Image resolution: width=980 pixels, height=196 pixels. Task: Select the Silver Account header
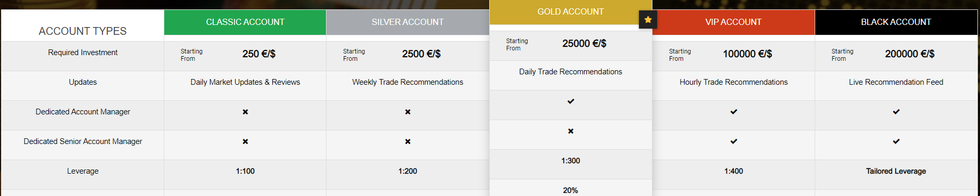[x=408, y=22]
